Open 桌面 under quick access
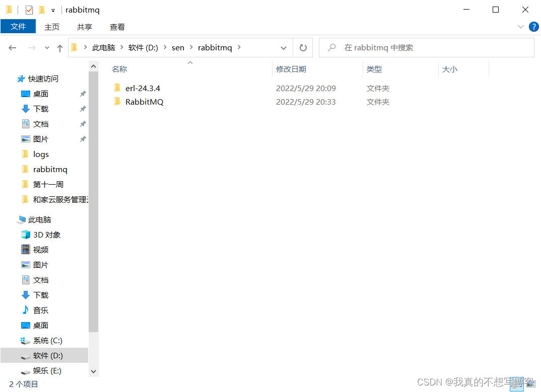 tap(41, 94)
